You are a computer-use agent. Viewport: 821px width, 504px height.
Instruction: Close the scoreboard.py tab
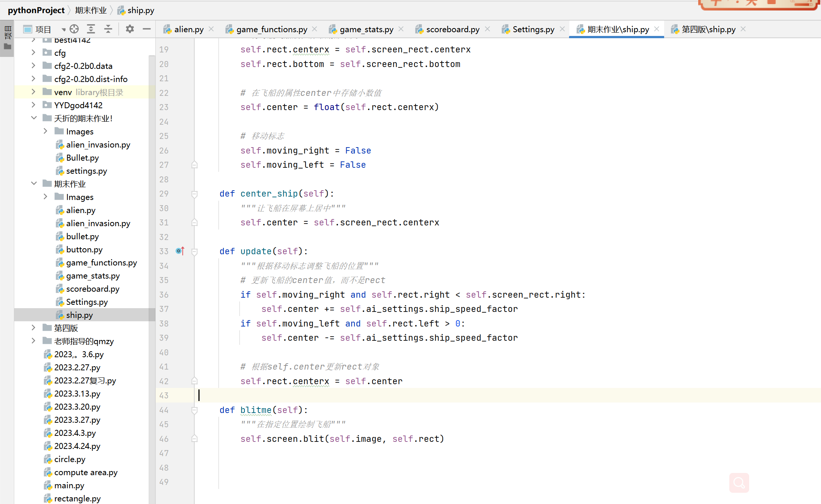(x=487, y=29)
